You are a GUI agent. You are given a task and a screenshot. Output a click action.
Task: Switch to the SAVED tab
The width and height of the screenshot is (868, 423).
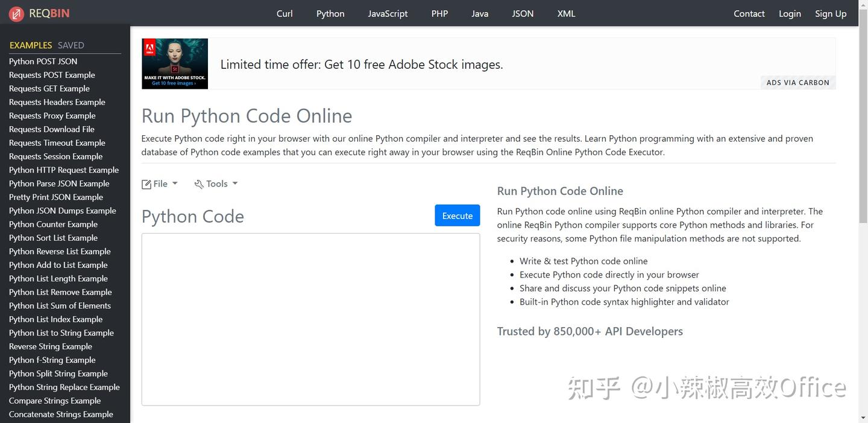71,45
